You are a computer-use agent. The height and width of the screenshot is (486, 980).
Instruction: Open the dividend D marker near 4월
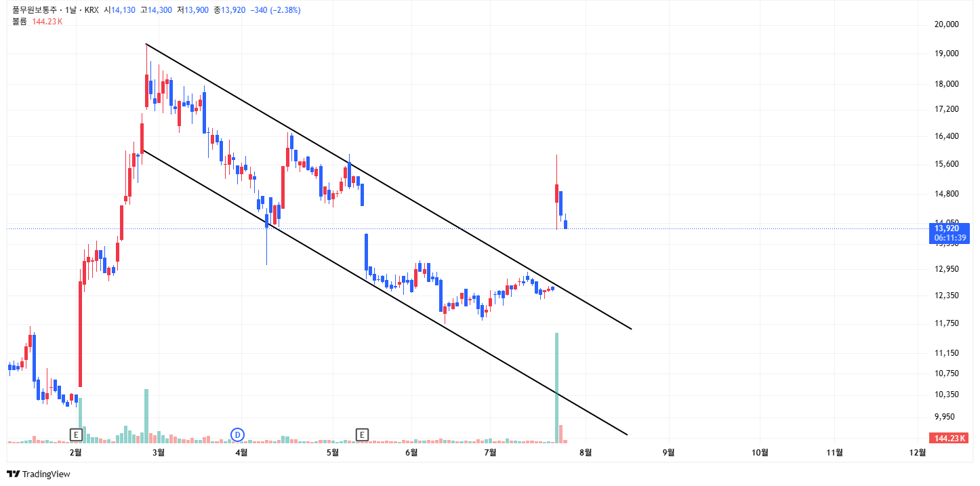click(x=237, y=434)
